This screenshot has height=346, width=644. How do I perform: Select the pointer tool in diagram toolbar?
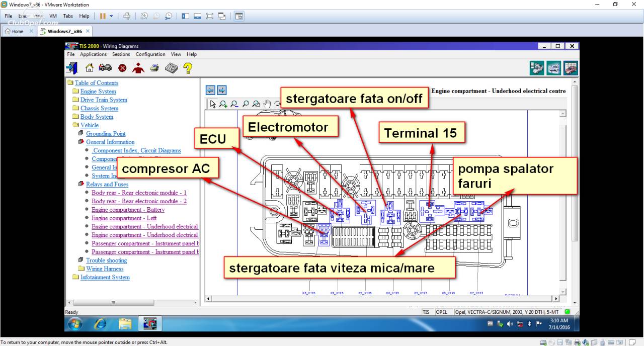click(213, 104)
